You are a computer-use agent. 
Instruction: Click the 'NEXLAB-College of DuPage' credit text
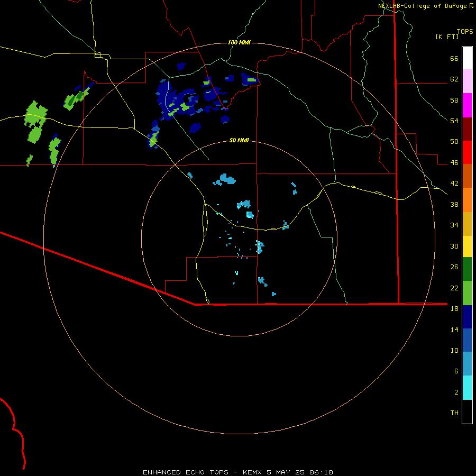pyautogui.click(x=422, y=6)
